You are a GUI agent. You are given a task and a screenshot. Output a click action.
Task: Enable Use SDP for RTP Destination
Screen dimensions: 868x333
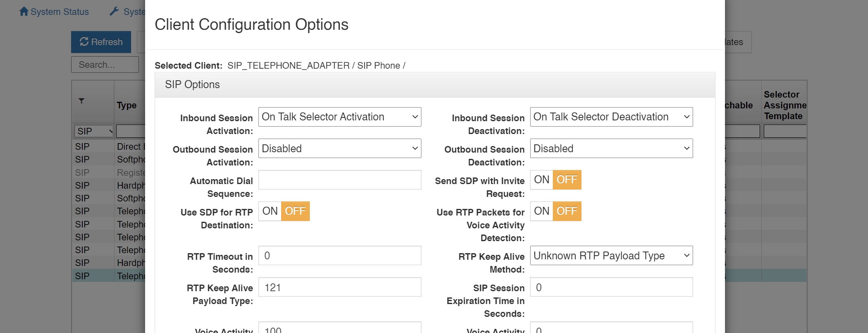click(x=270, y=211)
